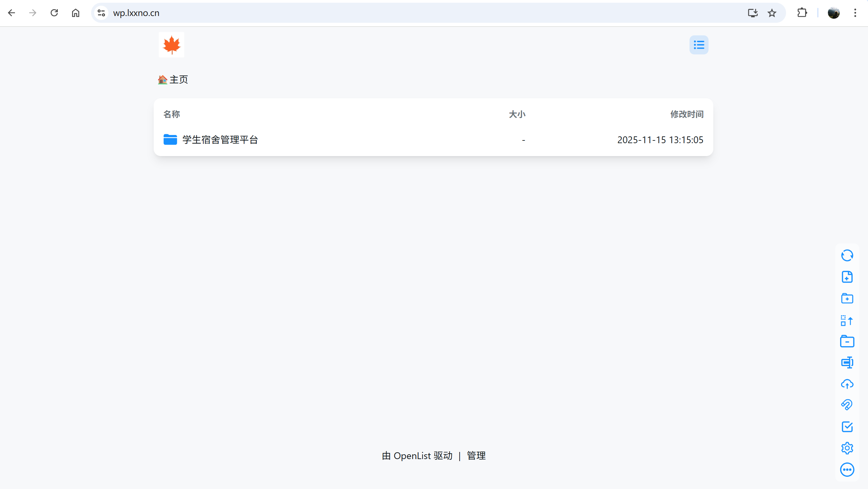Click the browser address bar

[x=408, y=13]
